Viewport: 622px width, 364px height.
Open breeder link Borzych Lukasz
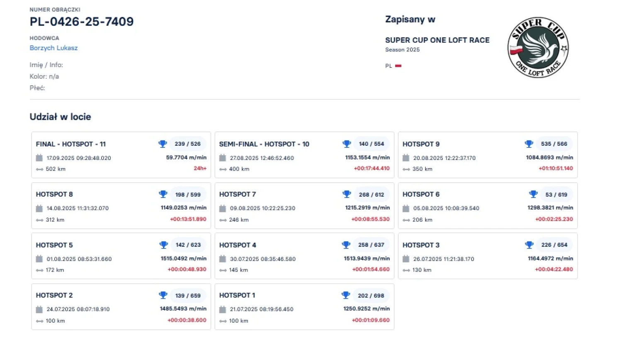click(x=53, y=48)
